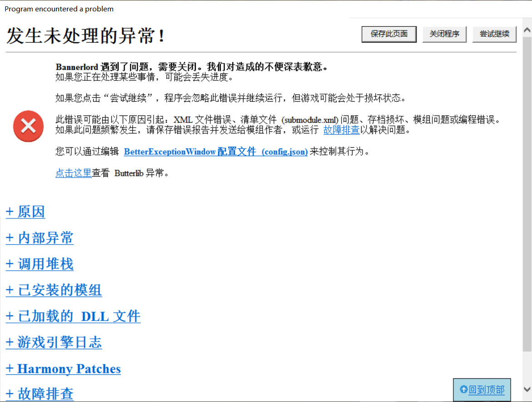Expand the bottom 故障排查 section
This screenshot has height=402, width=532.
(x=40, y=394)
